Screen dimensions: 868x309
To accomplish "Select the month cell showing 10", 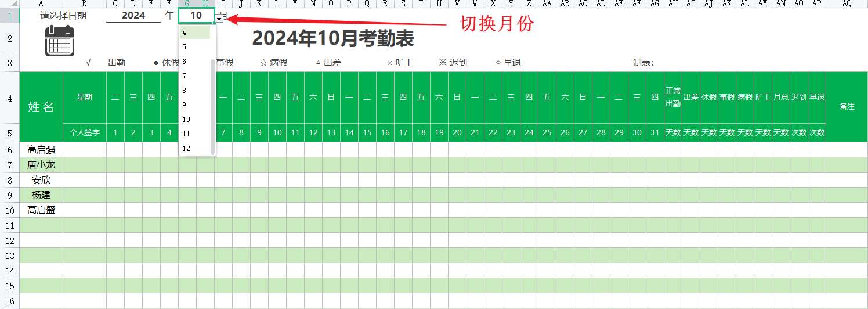I will point(196,15).
